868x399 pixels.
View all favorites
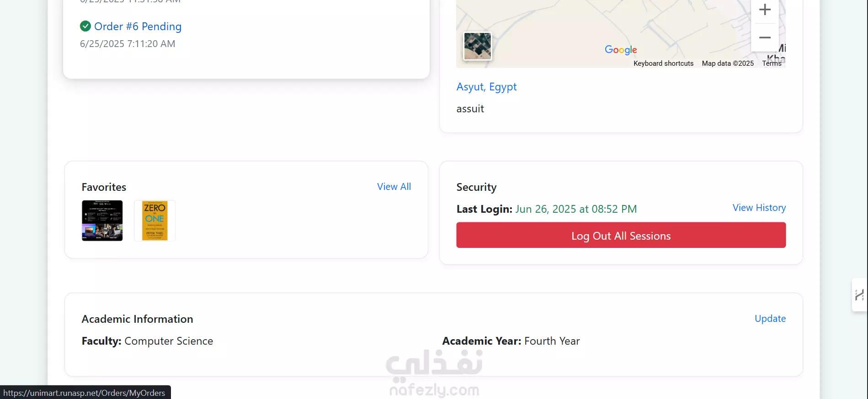click(x=394, y=187)
